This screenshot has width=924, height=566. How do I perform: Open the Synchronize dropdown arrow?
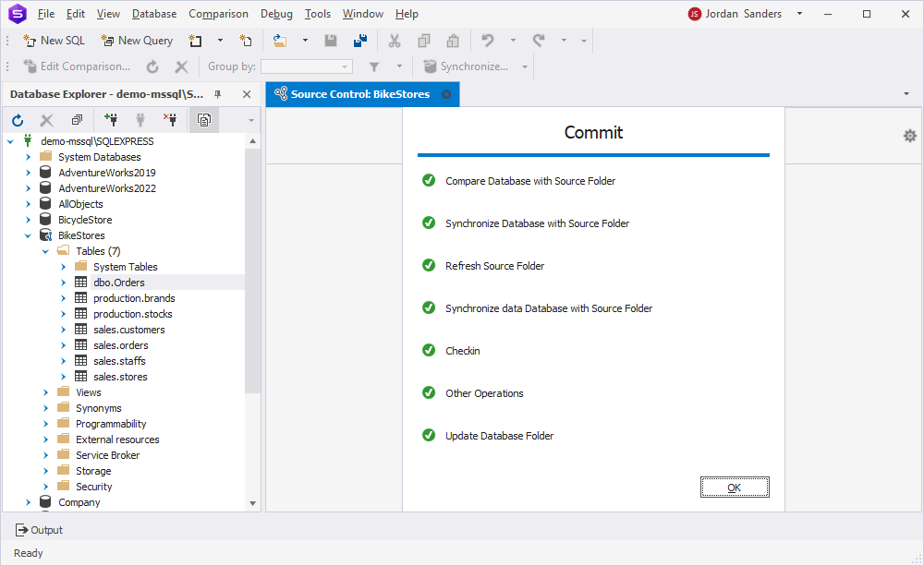click(x=525, y=66)
